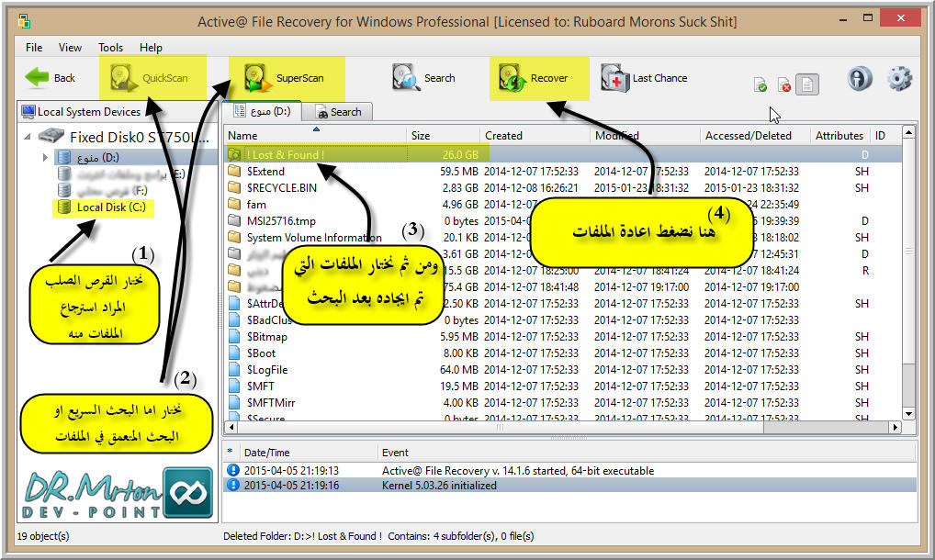This screenshot has height=560, width=935.
Task: Click the file list scrollbar up arrow
Action: pos(908,132)
